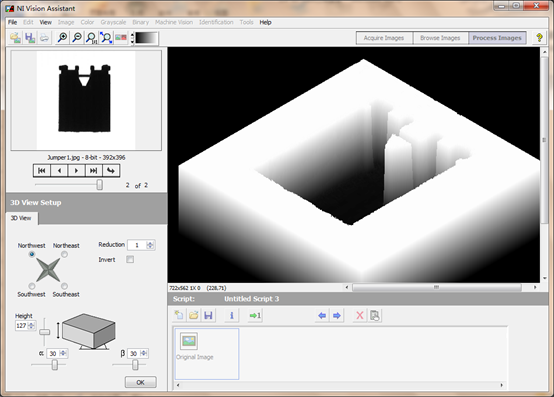Click the beta angle spinner arrows

[x=143, y=353]
